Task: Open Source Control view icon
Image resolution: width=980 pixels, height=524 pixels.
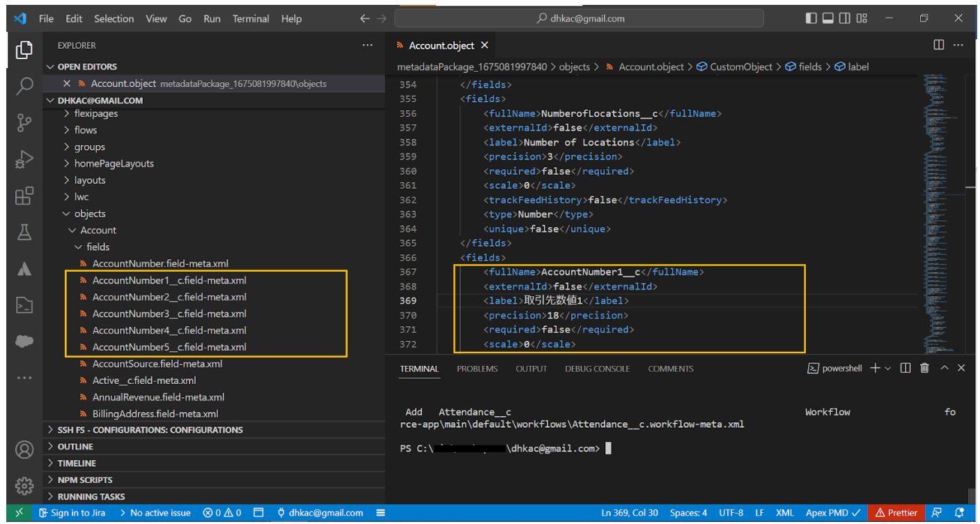Action: pos(24,123)
